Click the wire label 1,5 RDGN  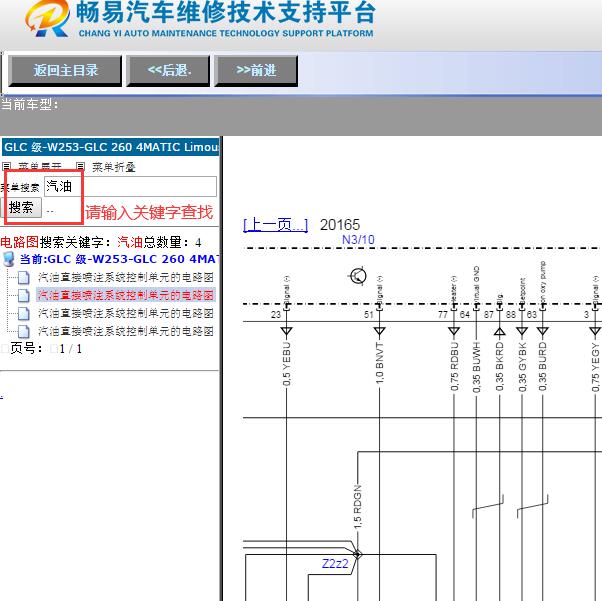point(357,507)
